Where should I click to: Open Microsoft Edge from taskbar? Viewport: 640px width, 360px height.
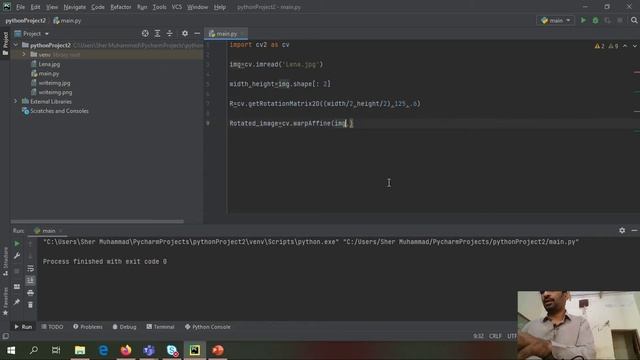(103, 350)
